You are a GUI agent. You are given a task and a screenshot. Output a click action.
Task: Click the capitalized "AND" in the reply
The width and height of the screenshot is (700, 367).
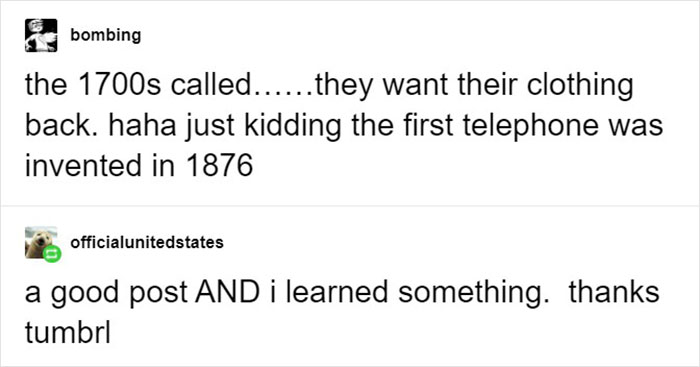(227, 292)
